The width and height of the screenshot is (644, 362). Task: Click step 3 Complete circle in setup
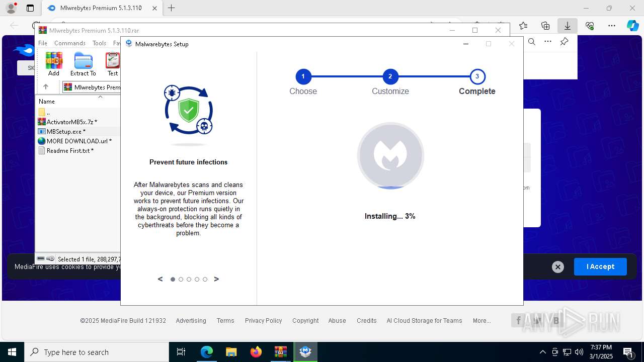[477, 76]
